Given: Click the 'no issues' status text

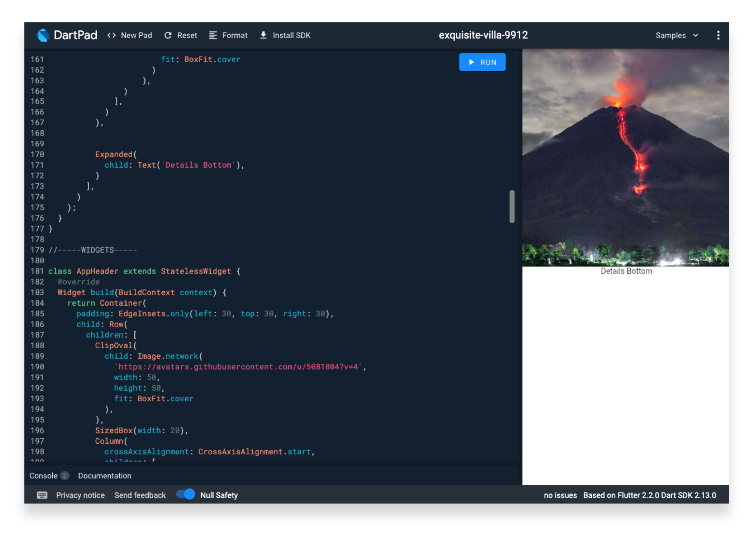Looking at the screenshot, I should click(x=560, y=495).
